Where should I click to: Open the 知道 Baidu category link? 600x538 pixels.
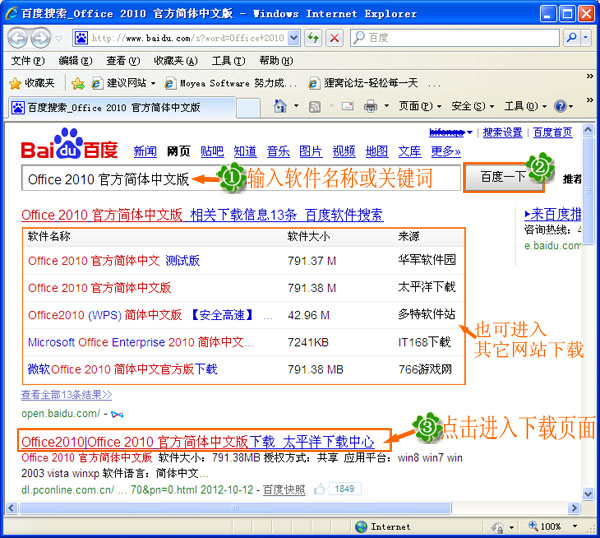pos(245,152)
